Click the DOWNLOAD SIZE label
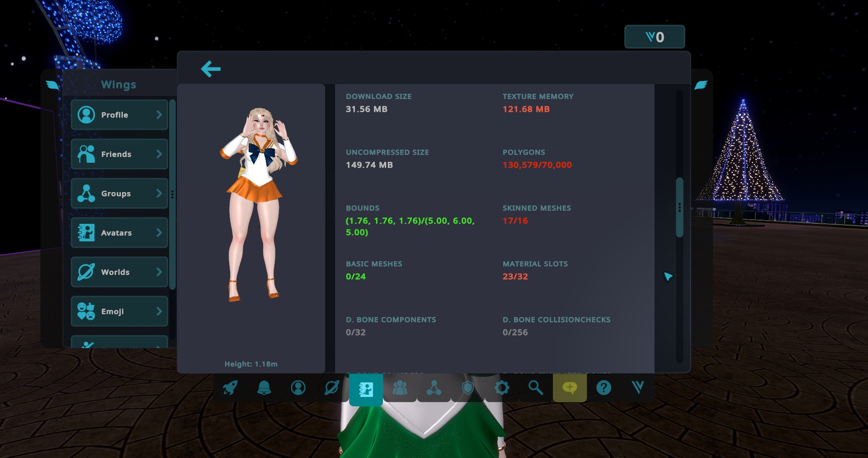This screenshot has height=458, width=868. 379,96
